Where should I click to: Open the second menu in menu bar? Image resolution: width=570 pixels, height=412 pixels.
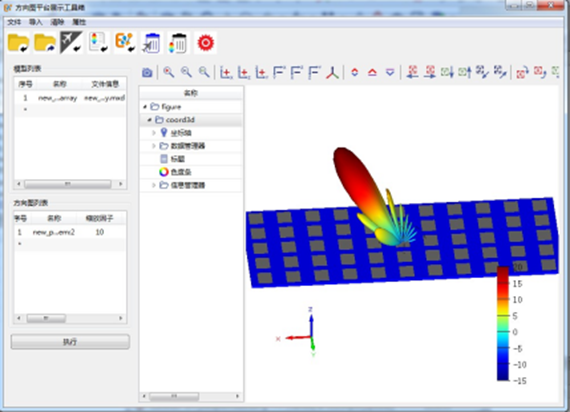[x=36, y=22]
